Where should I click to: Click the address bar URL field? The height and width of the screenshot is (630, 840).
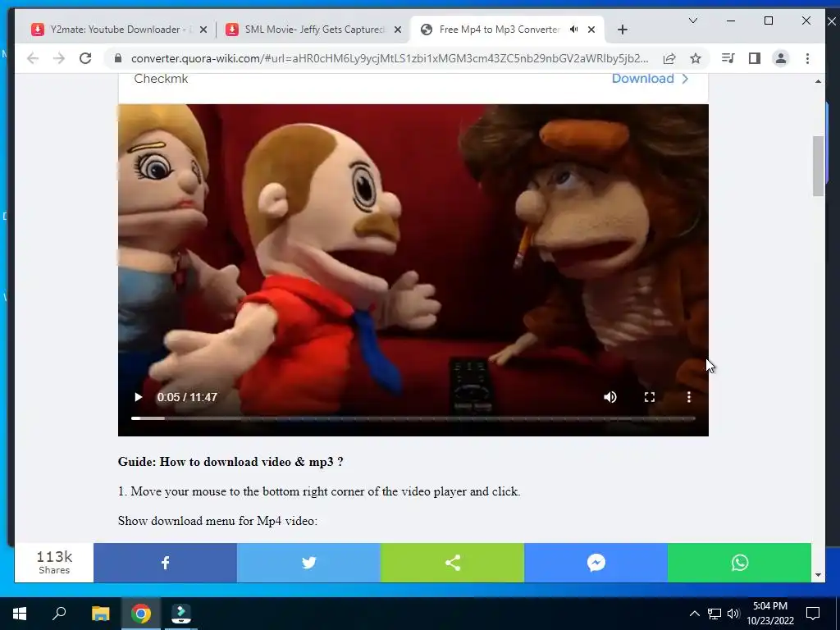(x=390, y=58)
